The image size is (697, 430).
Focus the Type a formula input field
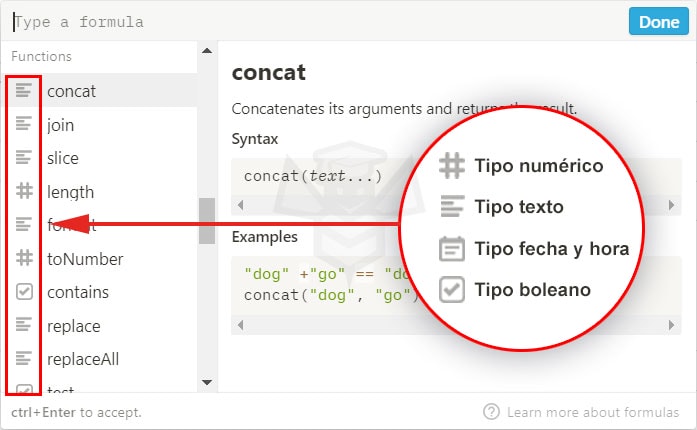[300, 21]
